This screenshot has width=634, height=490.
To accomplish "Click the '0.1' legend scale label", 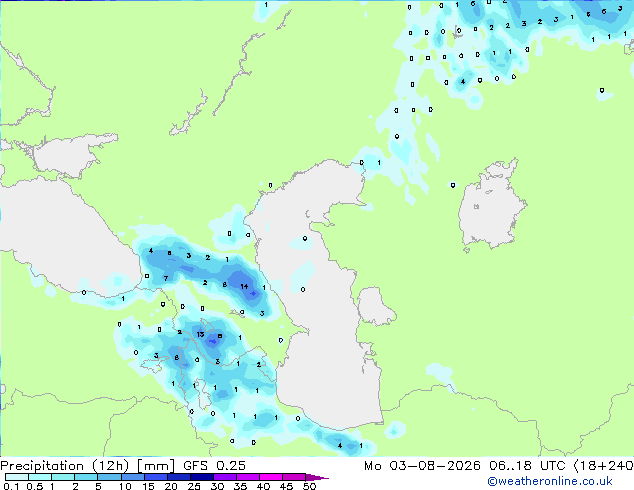I will tap(12, 486).
